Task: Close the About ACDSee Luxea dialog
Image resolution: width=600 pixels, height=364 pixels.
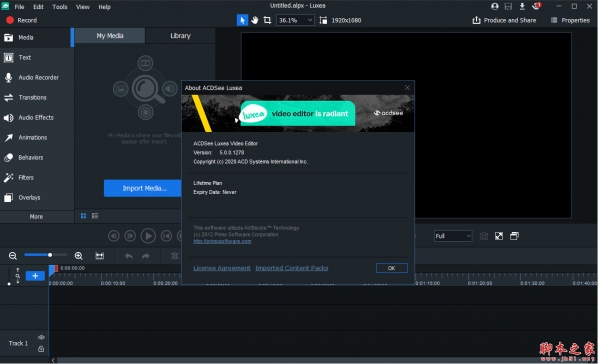Action: 407,88
